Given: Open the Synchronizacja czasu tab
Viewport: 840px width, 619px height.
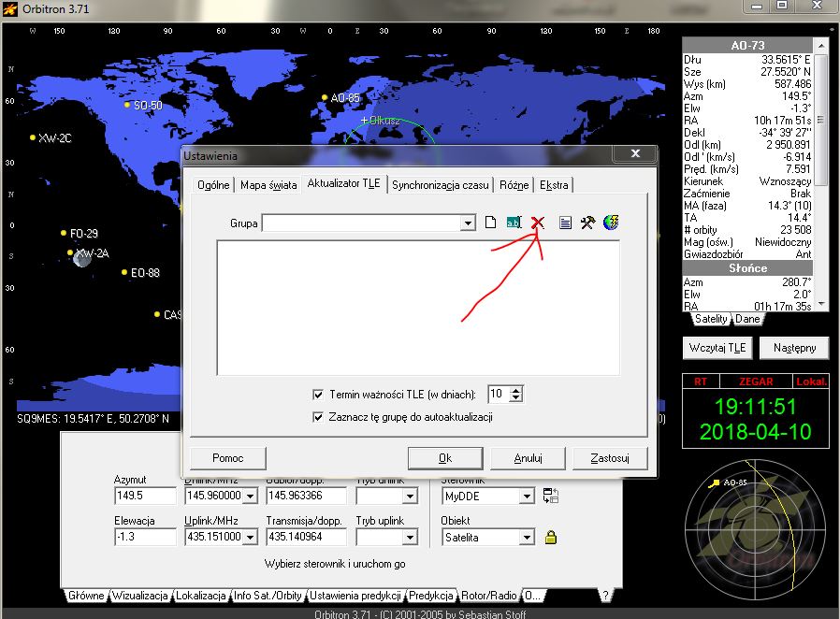Looking at the screenshot, I should 441,185.
